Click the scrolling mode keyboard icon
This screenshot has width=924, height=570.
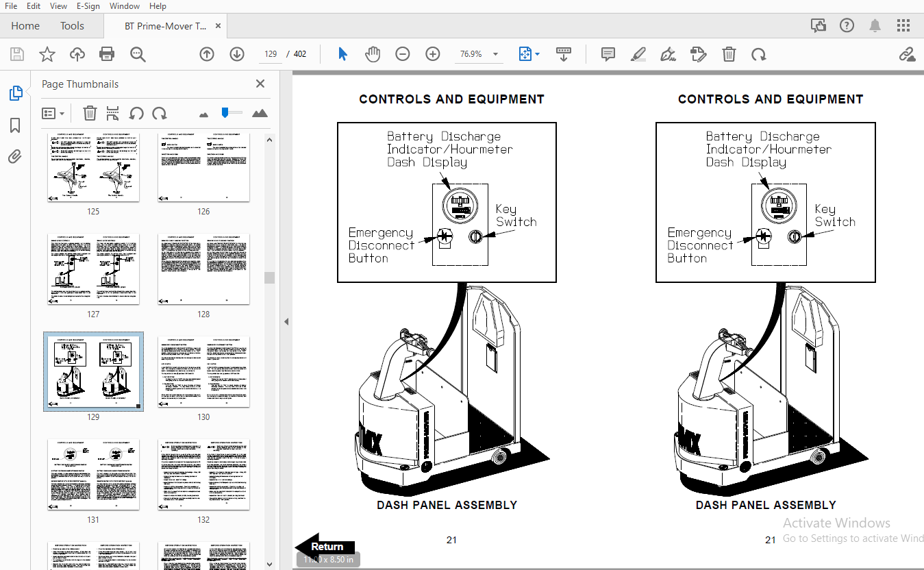click(564, 54)
